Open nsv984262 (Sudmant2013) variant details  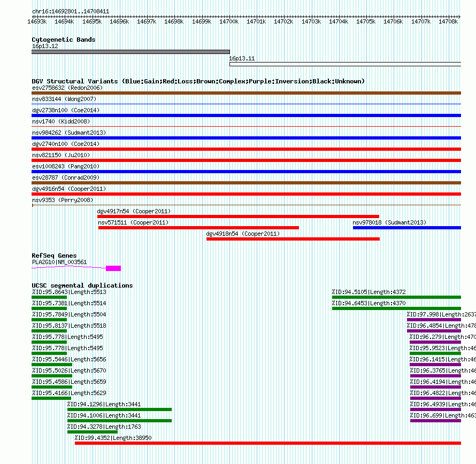point(69,133)
